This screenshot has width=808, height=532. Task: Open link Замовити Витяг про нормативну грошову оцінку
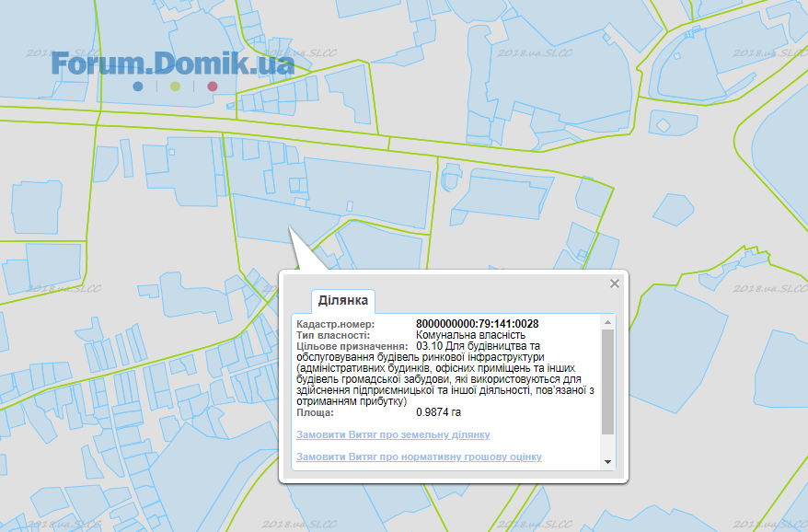tap(419, 457)
